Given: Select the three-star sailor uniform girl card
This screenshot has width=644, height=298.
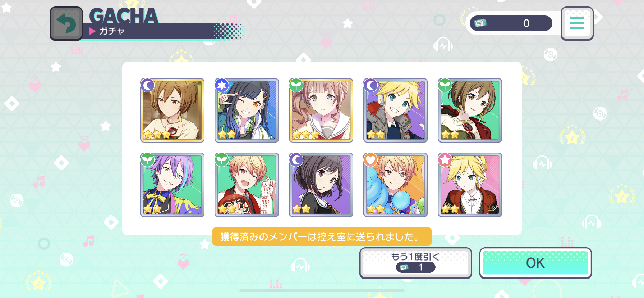Looking at the screenshot, I should [321, 110].
